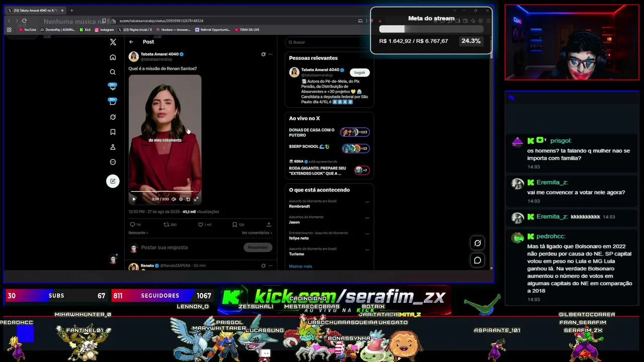Compose a new post with the white button

(x=113, y=181)
